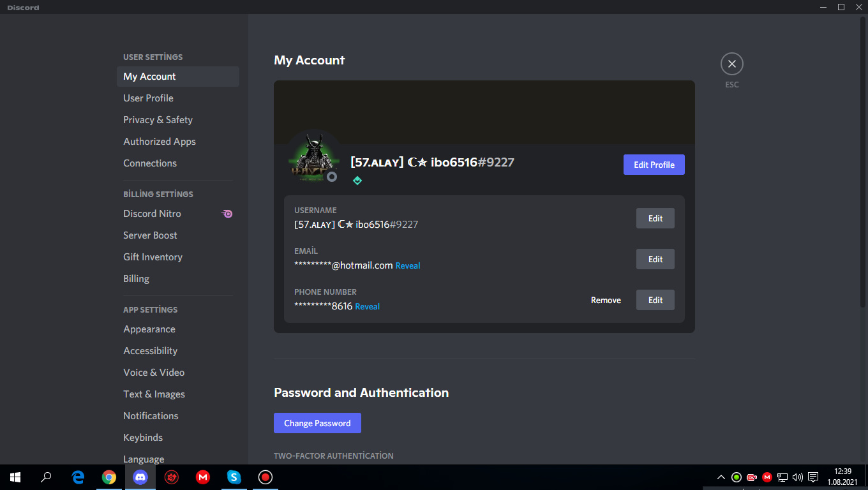
Task: Click the Discord Nitro badge icon in sidebar
Action: coord(227,214)
